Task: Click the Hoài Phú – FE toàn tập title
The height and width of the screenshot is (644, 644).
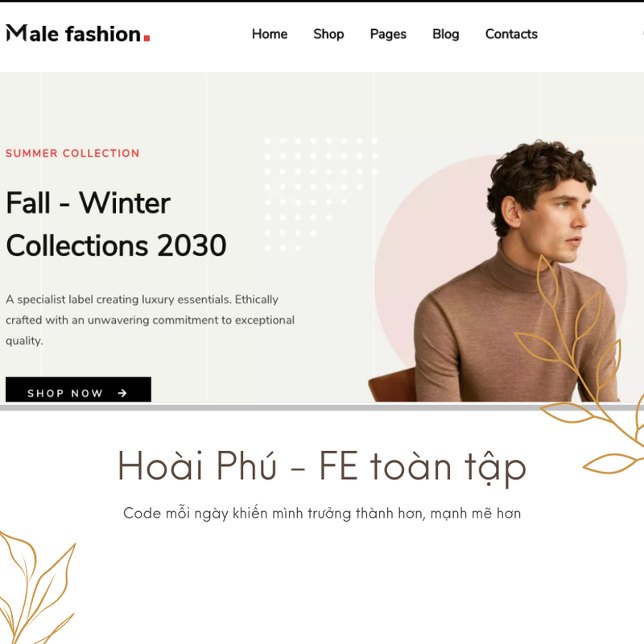Action: click(322, 467)
